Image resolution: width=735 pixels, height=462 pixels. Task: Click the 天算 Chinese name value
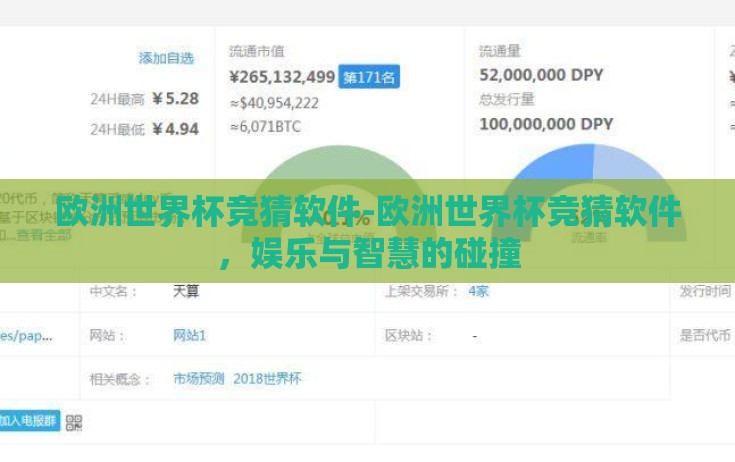(x=186, y=291)
